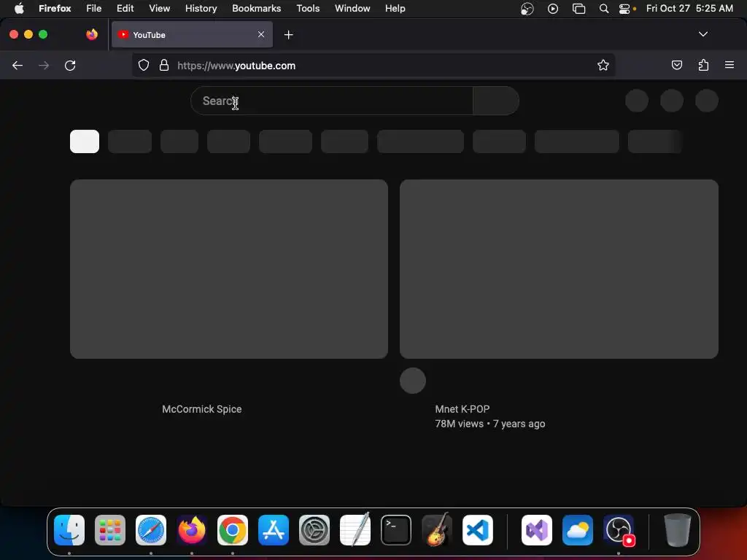747x560 pixels.
Task: Open the Firefox menu in menu bar
Action: (x=55, y=8)
